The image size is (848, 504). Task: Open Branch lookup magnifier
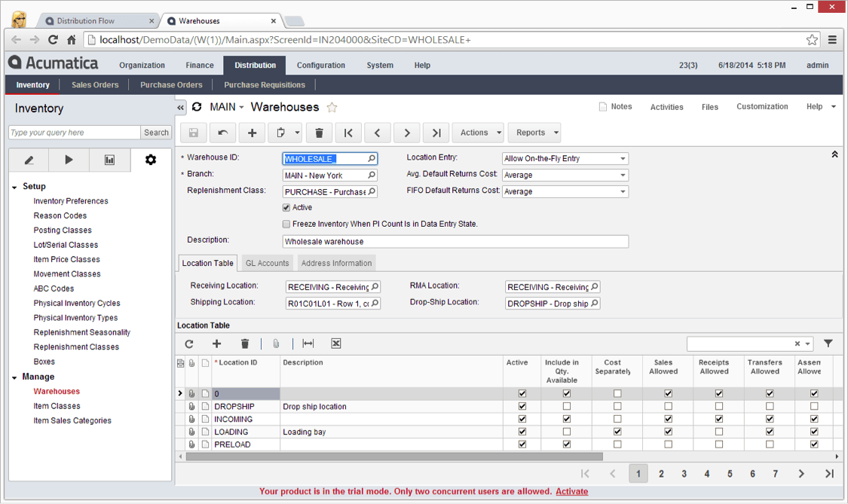click(x=372, y=176)
